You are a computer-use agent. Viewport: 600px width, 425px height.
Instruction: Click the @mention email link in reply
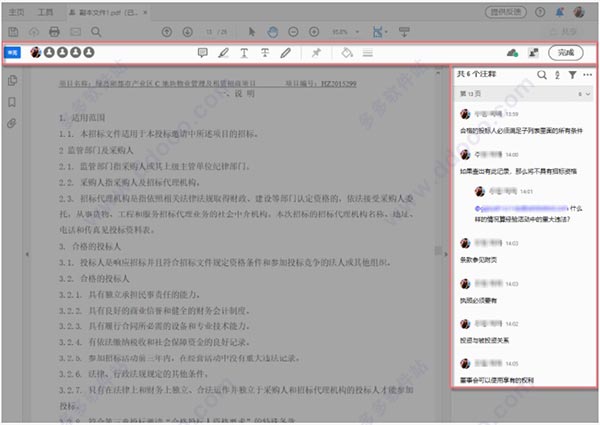coord(521,208)
